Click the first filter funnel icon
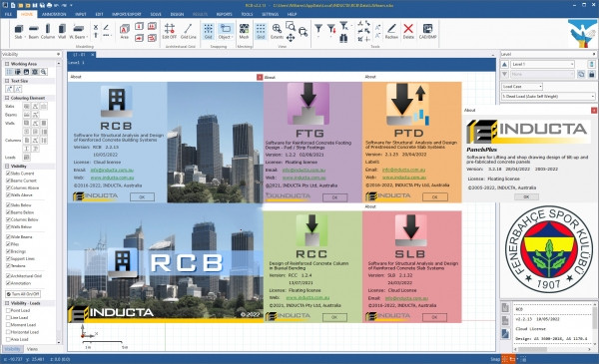 (x=318, y=29)
